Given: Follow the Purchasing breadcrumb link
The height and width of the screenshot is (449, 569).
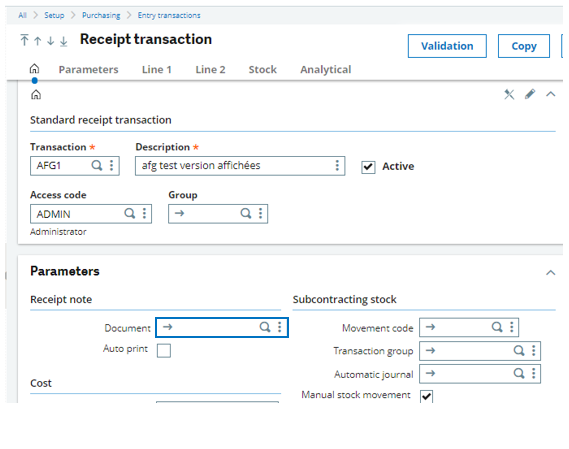Looking at the screenshot, I should (101, 15).
